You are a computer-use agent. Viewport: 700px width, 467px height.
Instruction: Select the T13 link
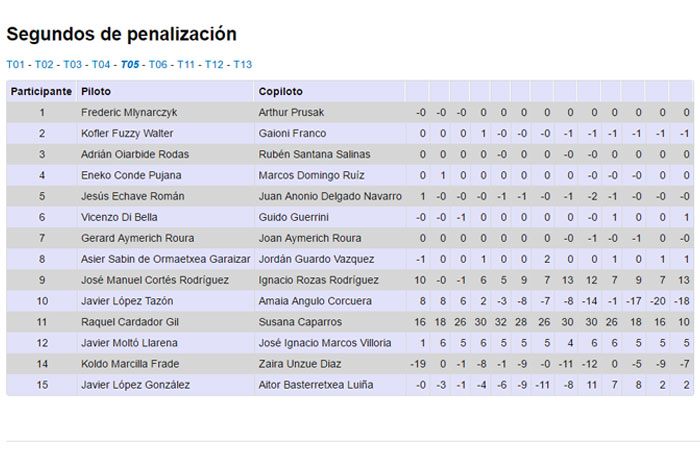[x=243, y=65]
